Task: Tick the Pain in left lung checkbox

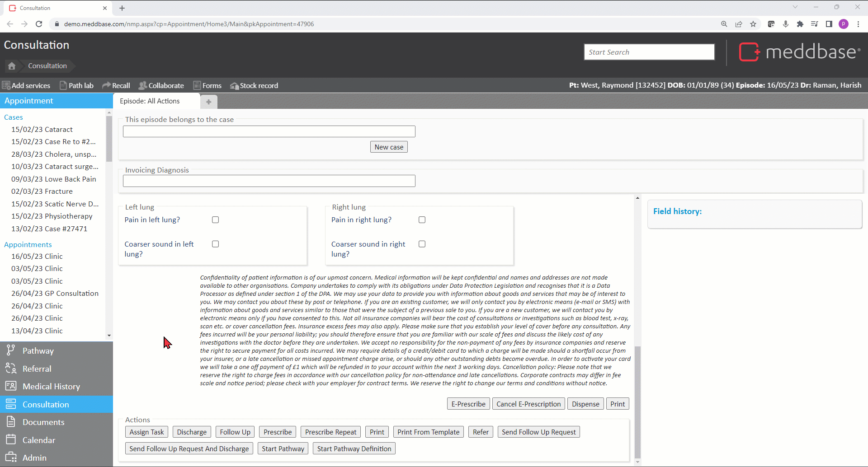Action: [x=216, y=220]
